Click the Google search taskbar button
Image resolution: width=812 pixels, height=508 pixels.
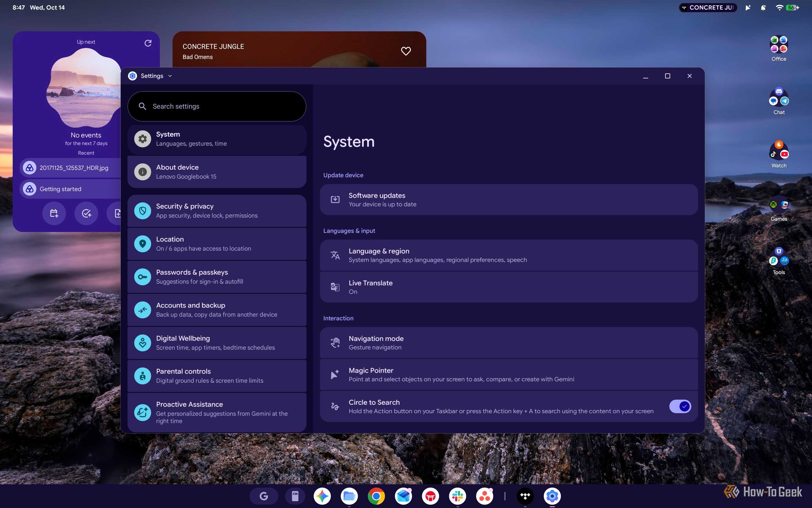(264, 496)
